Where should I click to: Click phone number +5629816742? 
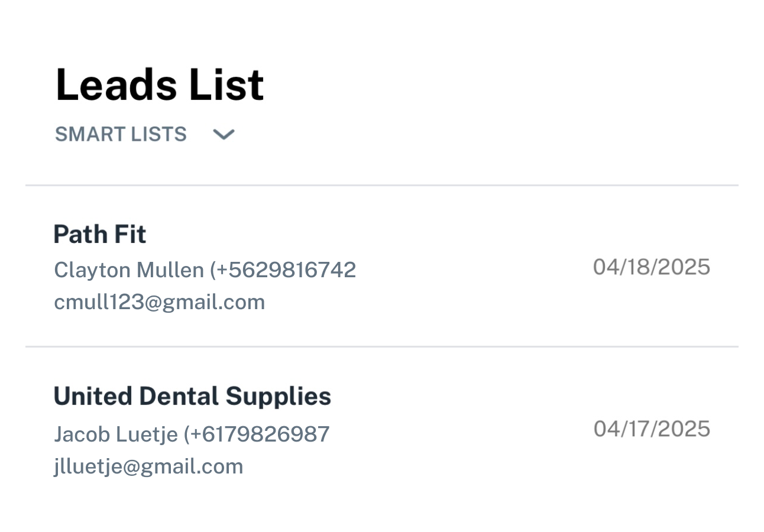point(286,270)
